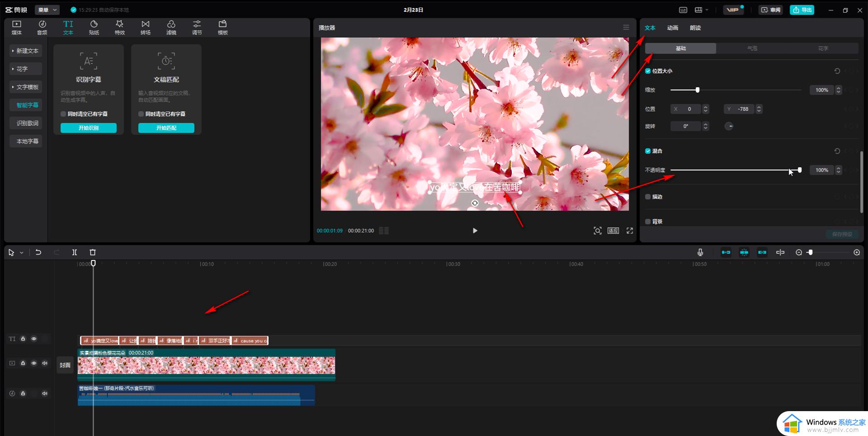
Task: Enable the 背景 background checkbox
Action: 648,222
